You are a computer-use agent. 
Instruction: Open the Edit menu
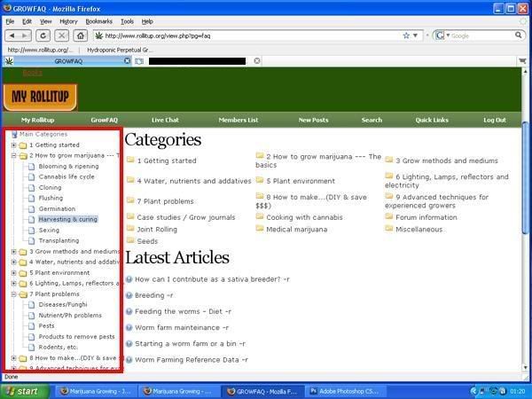pyautogui.click(x=27, y=21)
